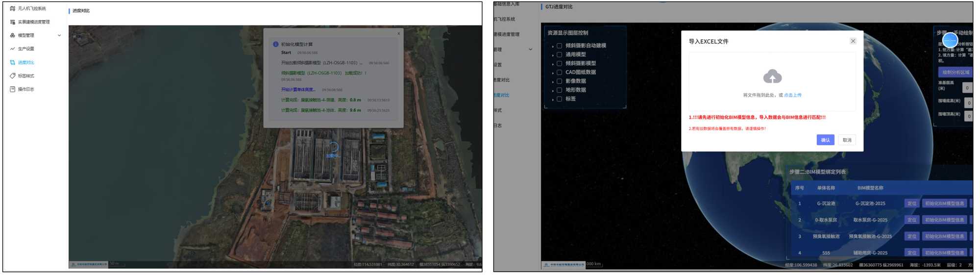Image resolution: width=980 pixels, height=279 pixels.
Task: Click 定位 button for G-沉淀池 row
Action: pos(911,203)
